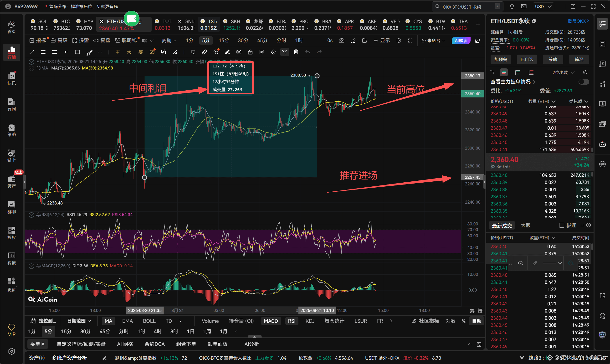Open the 欧易OKX exchange link
This screenshot has height=364, width=610.
578,21
